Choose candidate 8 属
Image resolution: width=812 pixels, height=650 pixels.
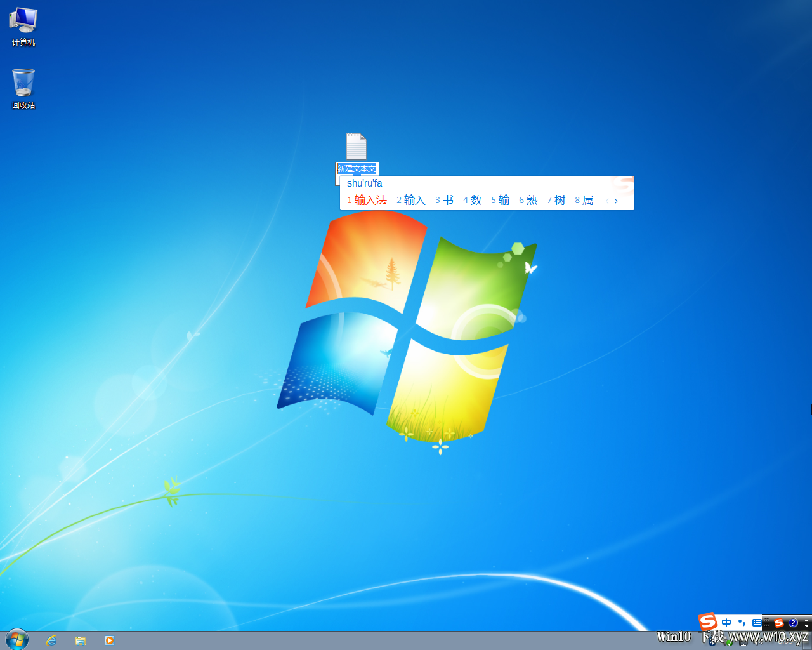[584, 201]
